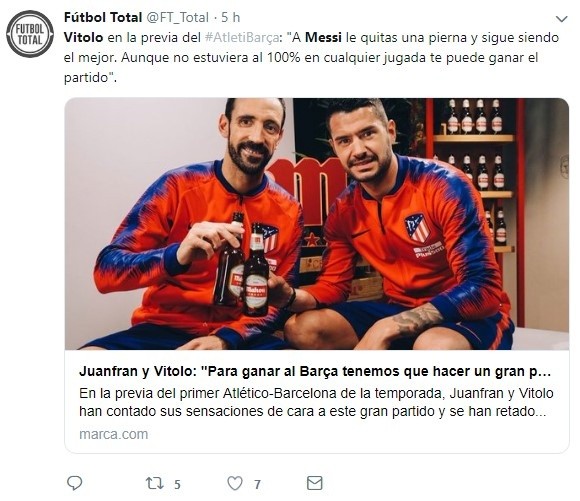Like the tweet with heart icon
Viewport: 580px width, 501px height.
click(x=235, y=483)
